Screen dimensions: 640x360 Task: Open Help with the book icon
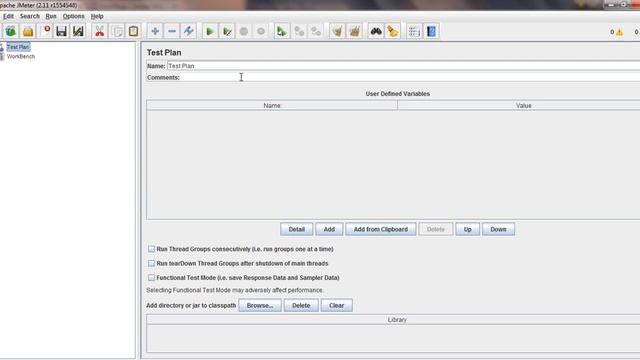[431, 31]
